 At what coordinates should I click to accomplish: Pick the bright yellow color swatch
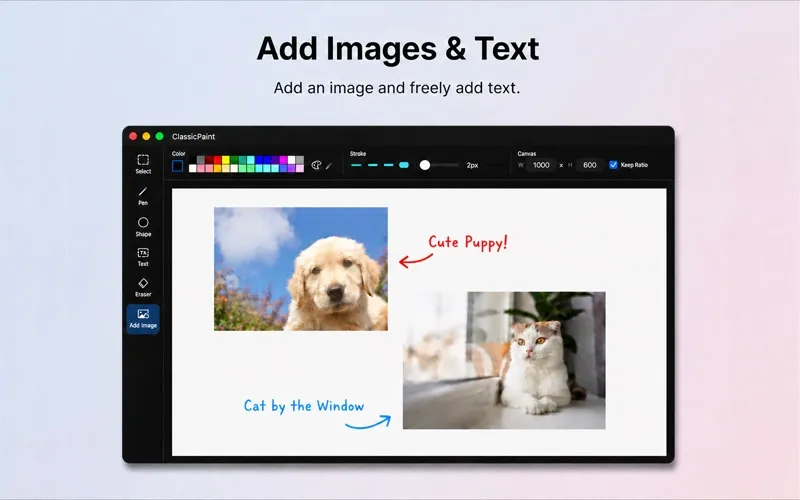tap(226, 160)
